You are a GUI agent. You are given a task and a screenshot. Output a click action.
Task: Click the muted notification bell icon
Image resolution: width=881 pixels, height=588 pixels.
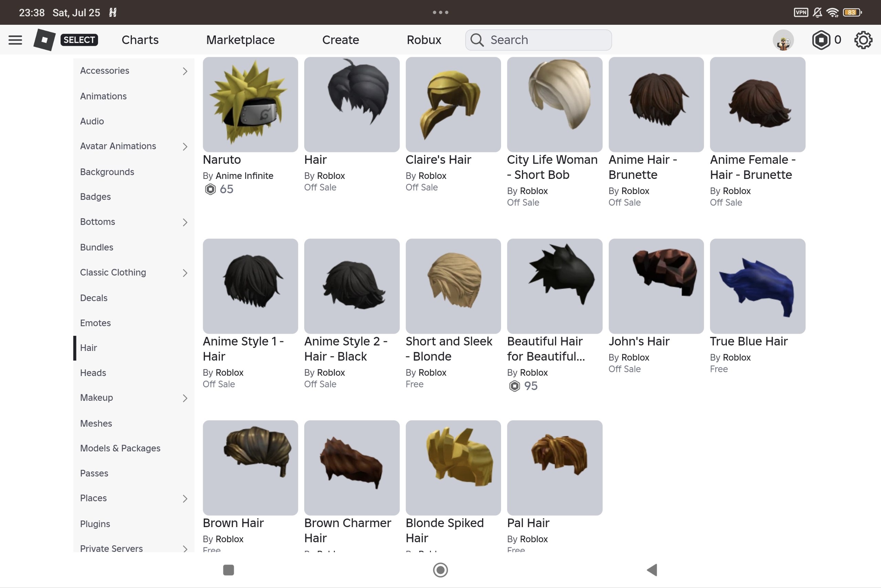point(817,12)
